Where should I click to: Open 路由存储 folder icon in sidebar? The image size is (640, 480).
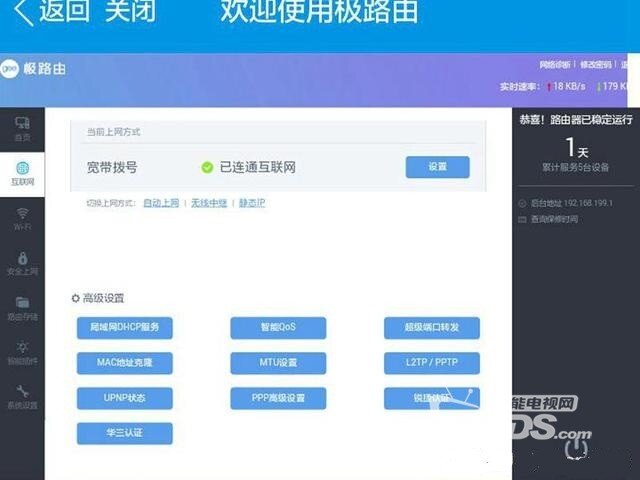point(22,307)
